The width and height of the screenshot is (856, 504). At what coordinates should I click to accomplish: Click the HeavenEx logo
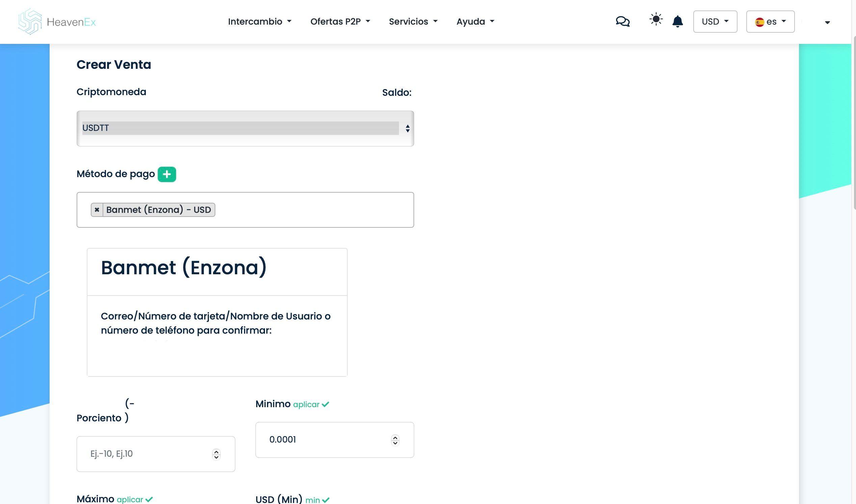(57, 22)
